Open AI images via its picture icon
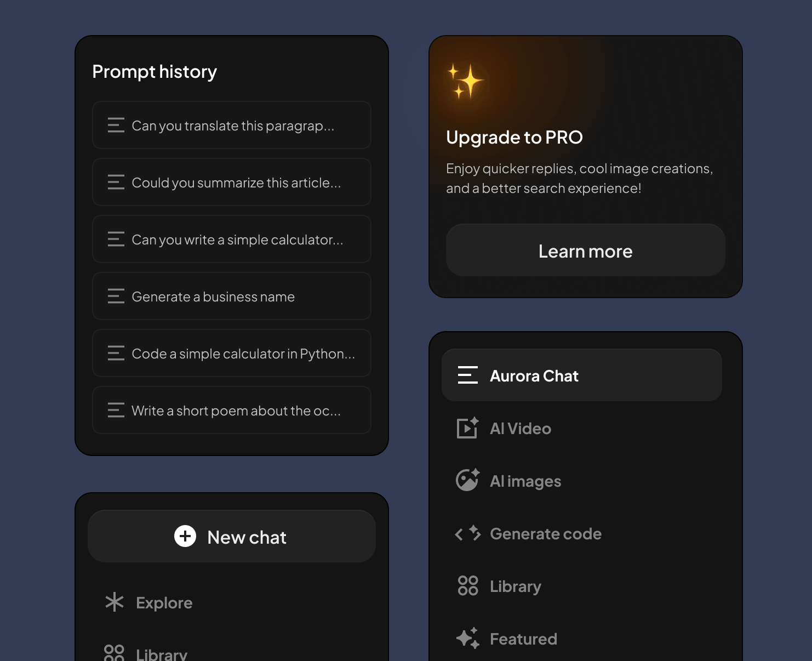The image size is (812, 661). coord(466,480)
